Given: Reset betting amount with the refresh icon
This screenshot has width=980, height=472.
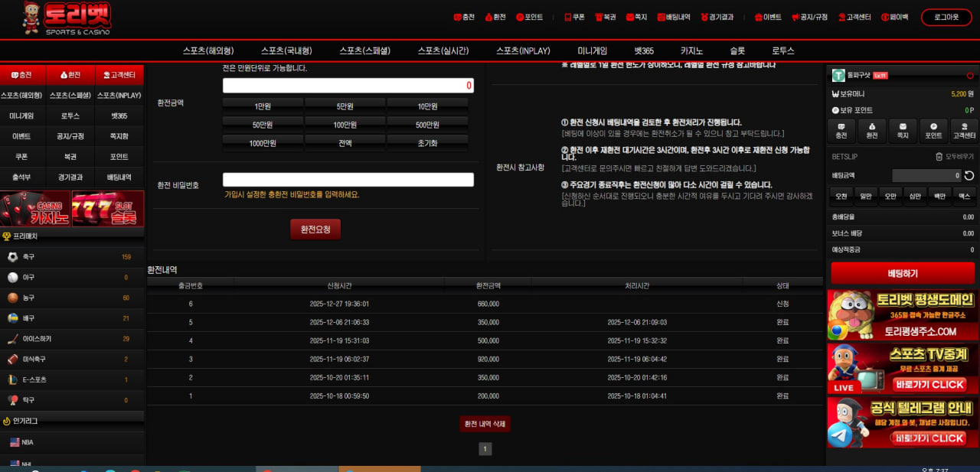Looking at the screenshot, I should pos(969,176).
